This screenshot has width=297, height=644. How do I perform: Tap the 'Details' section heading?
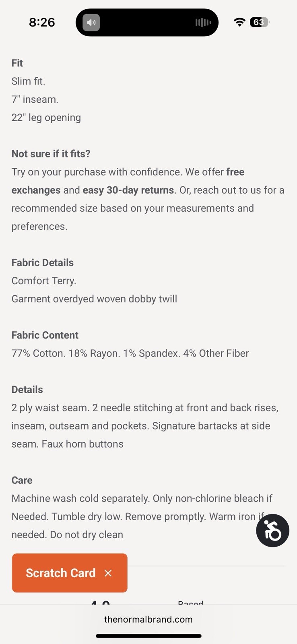[x=27, y=389]
